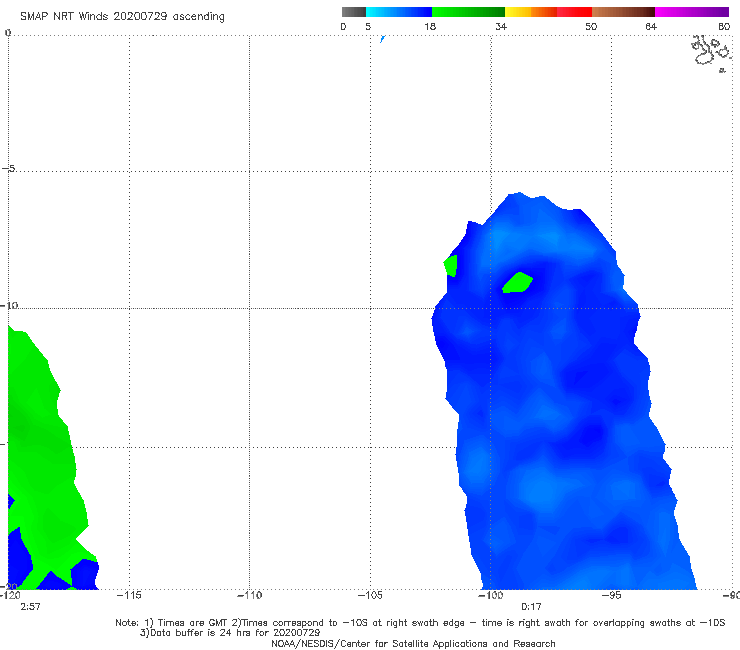Click the longitude label "-115"
The height and width of the screenshot is (650, 740).
(129, 595)
